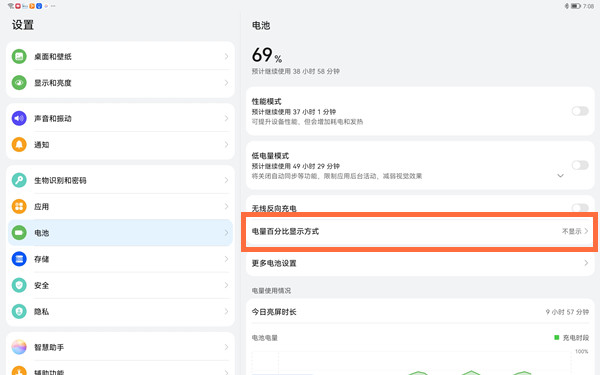Toggle the 低电量模式 switch
Screen dimensions: 600x375
click(580, 165)
